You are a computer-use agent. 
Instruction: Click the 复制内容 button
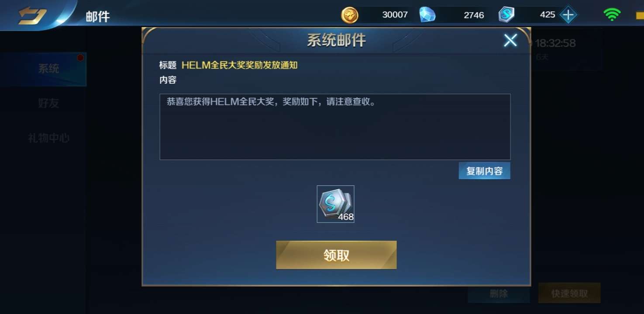click(x=484, y=171)
